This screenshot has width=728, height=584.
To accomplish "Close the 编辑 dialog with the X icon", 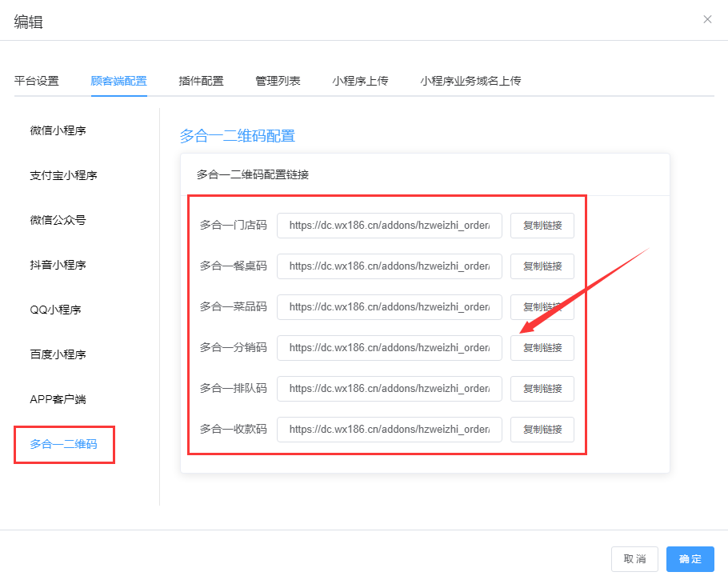I will point(707,19).
